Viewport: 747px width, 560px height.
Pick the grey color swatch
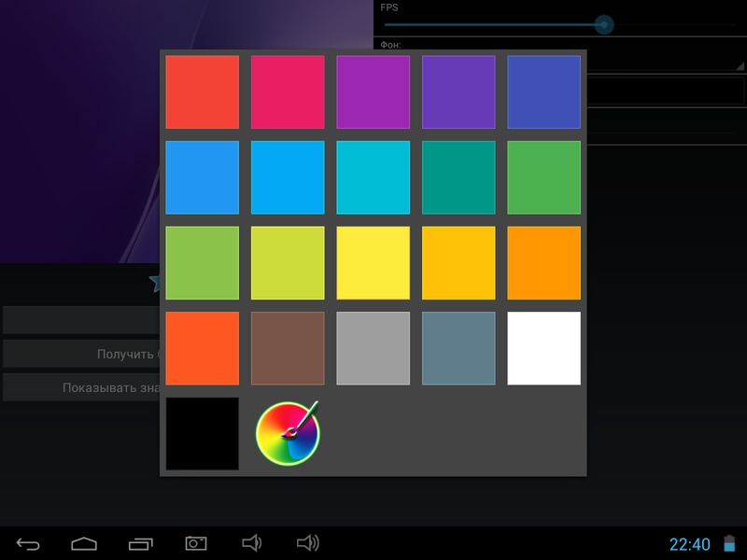(x=373, y=348)
